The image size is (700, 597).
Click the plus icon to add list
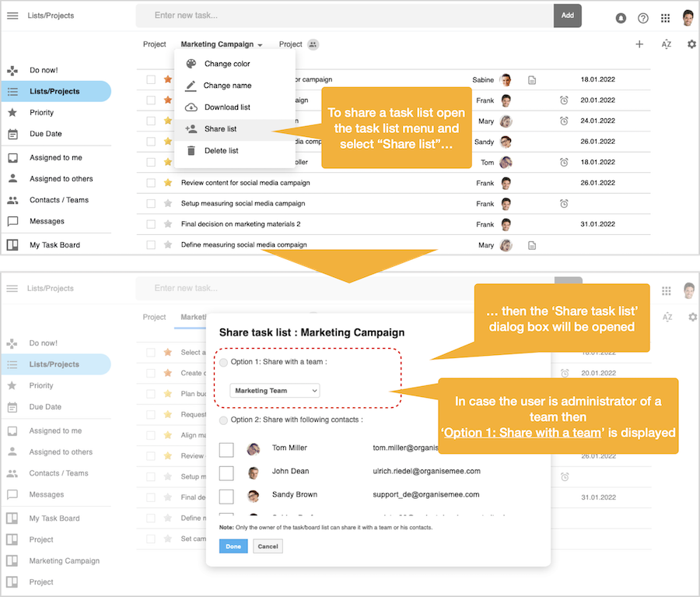pos(639,44)
